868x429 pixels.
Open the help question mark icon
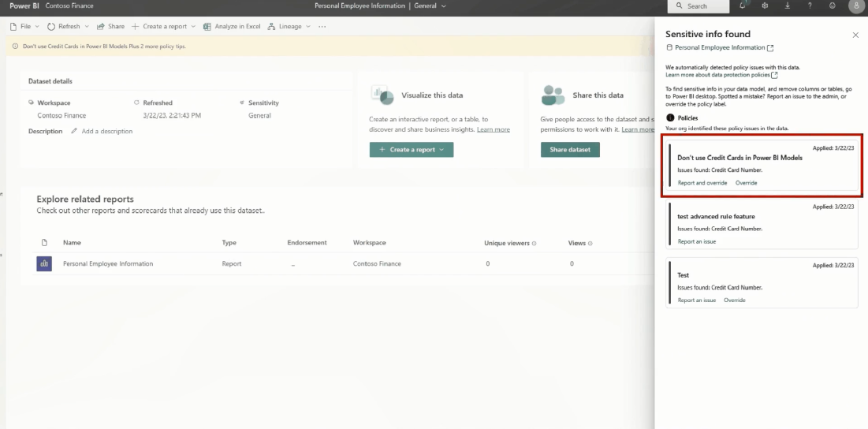pos(810,6)
